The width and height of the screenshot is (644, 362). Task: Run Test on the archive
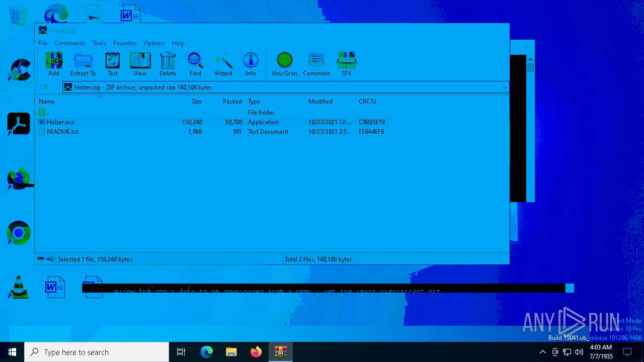click(x=113, y=63)
